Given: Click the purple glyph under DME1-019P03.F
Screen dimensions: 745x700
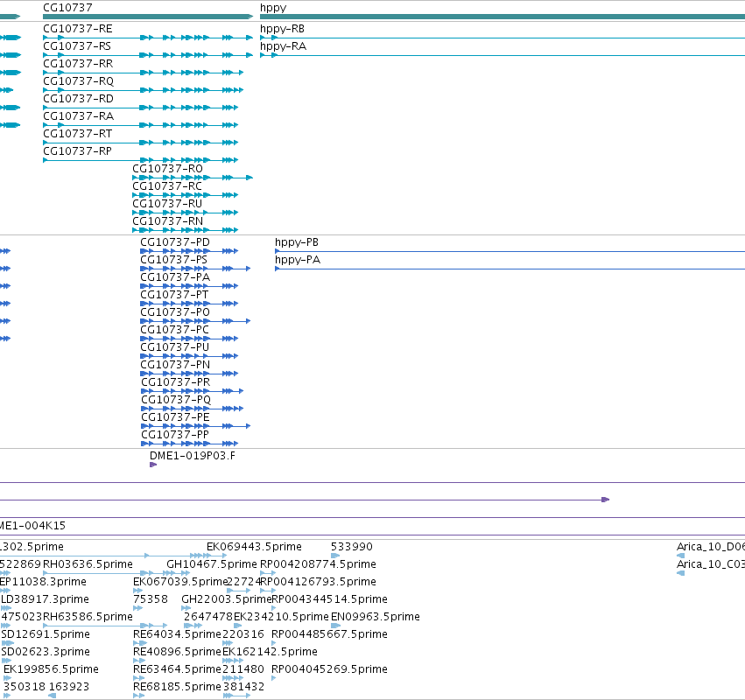Looking at the screenshot, I should coord(153,465).
